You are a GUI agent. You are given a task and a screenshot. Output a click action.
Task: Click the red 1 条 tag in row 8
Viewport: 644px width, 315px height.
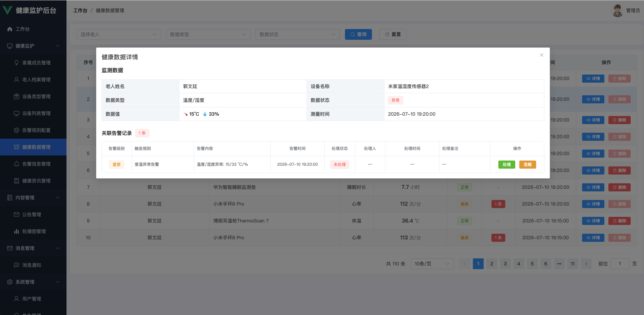point(498,204)
